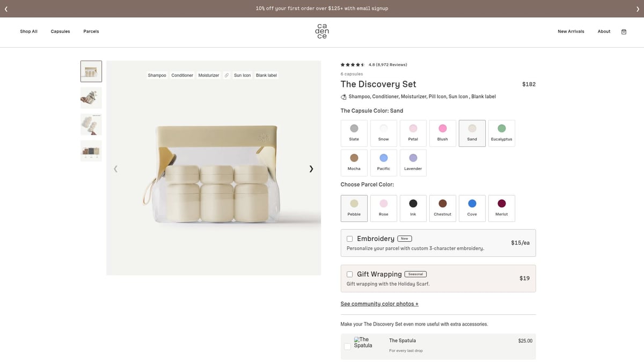Viewport: 644px width, 362px height.
Task: Select the second product thumbnail
Action: [x=91, y=98]
